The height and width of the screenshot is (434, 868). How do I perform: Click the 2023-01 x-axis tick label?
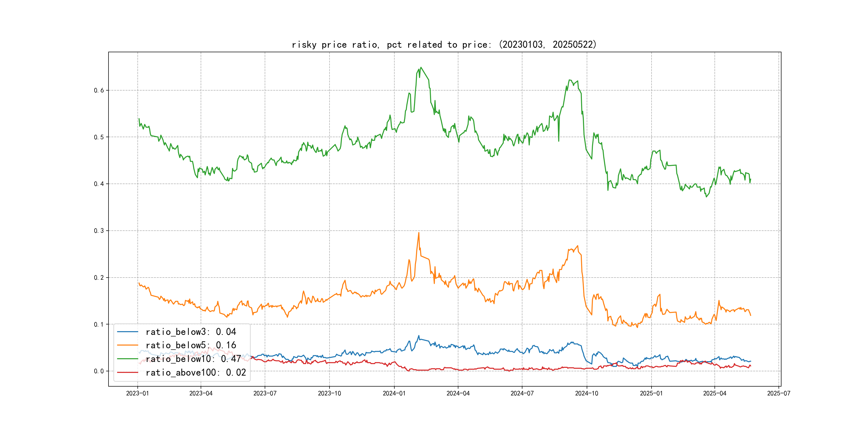(x=137, y=394)
